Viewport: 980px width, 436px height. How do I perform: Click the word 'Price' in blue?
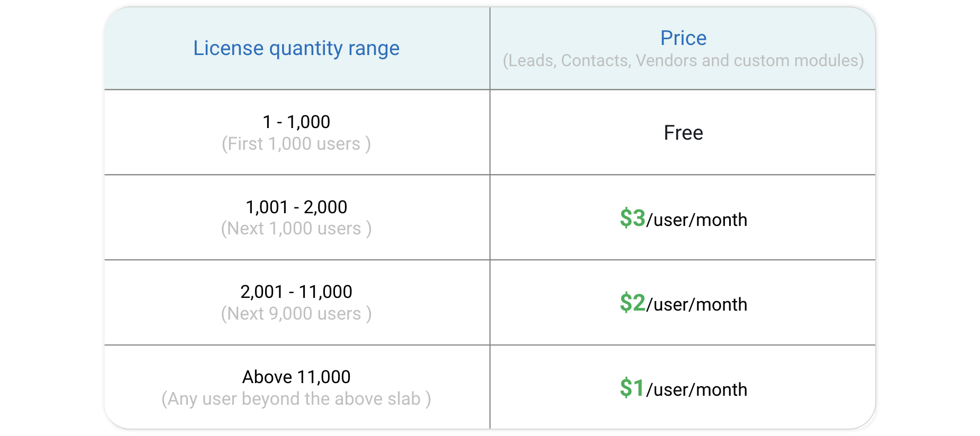coord(683,38)
